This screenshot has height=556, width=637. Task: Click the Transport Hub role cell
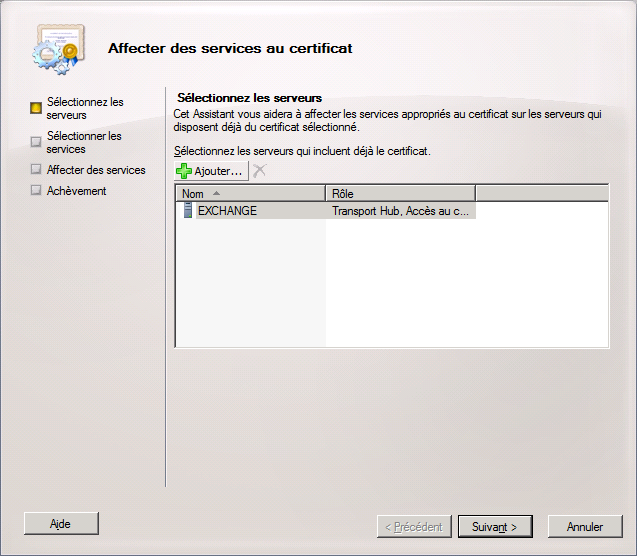click(x=400, y=211)
